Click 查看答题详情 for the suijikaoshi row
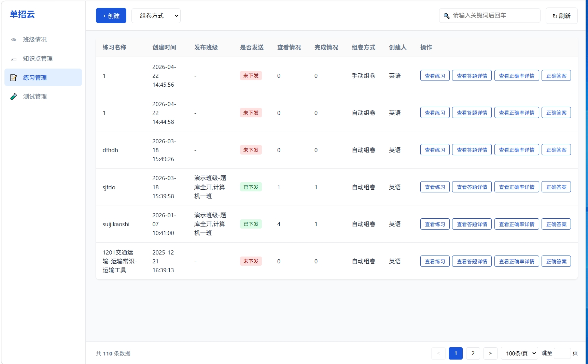This screenshot has width=588, height=364. pos(472,224)
